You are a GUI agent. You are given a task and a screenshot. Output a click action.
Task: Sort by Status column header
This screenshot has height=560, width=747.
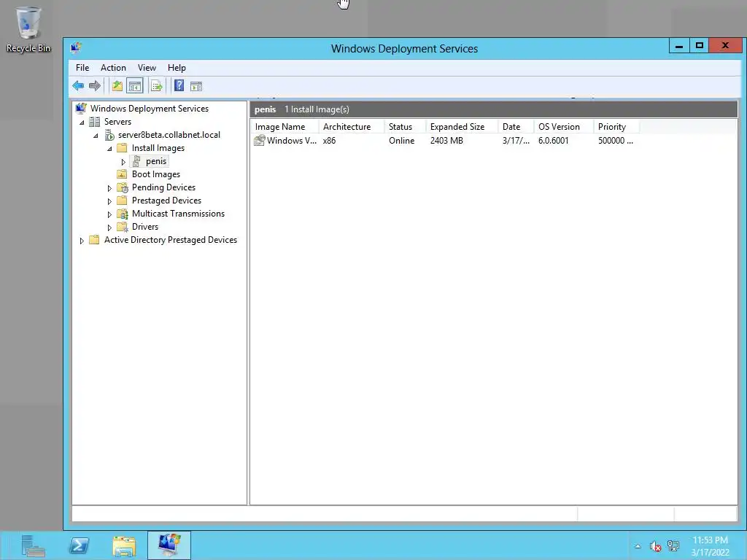coord(405,127)
